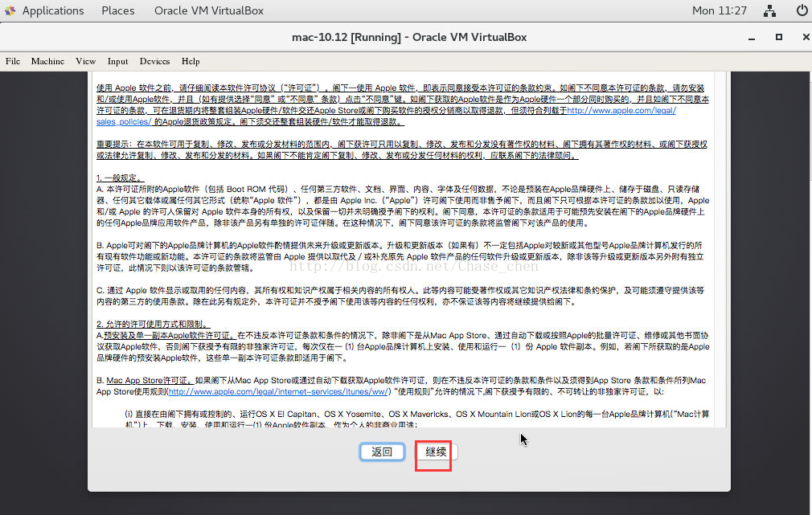The width and height of the screenshot is (812, 515).
Task: Minimize the VirtualBox window
Action: 752,38
